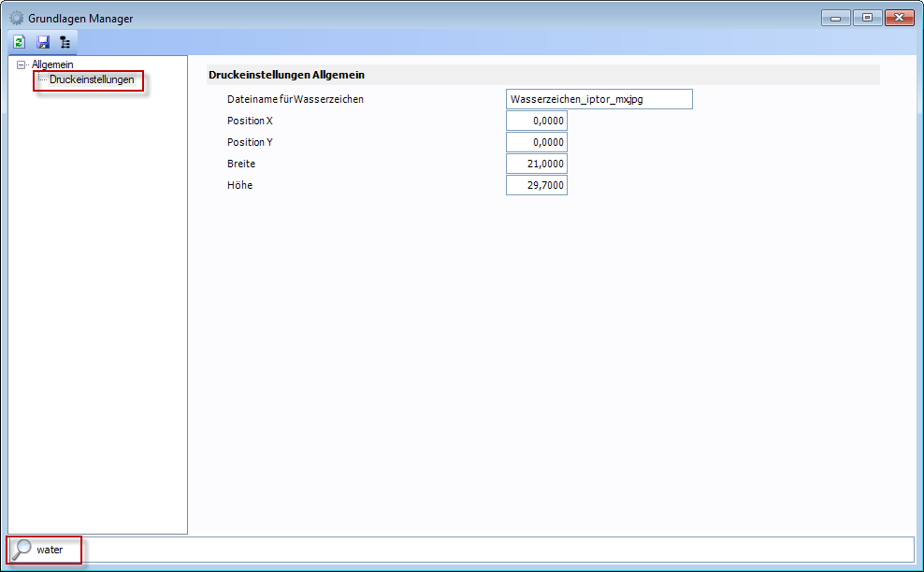This screenshot has width=924, height=572.
Task: Click the Grundlagen Manager gear icon
Action: click(16, 18)
